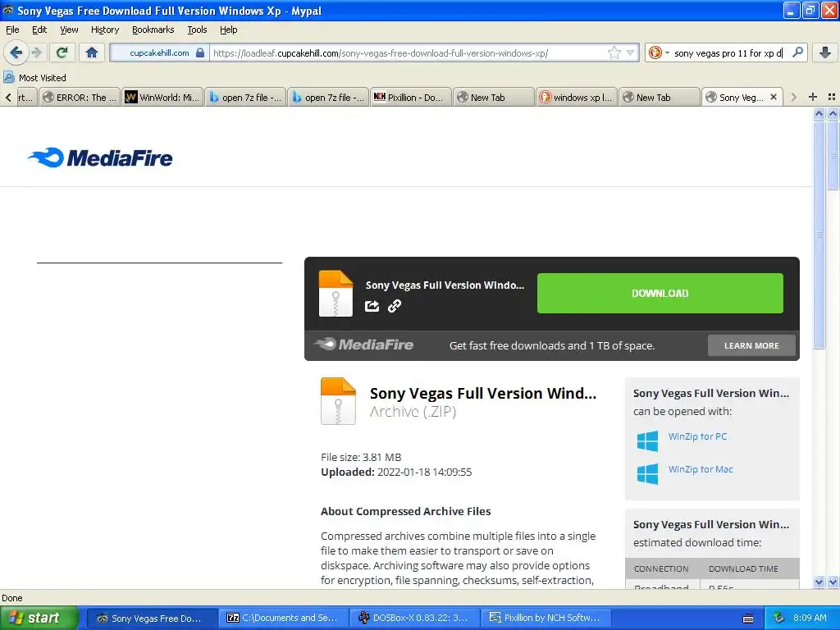Open the Tools menu

(x=197, y=30)
